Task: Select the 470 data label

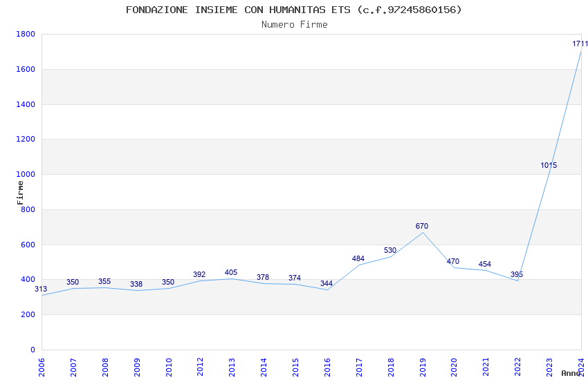Action: coord(453,261)
